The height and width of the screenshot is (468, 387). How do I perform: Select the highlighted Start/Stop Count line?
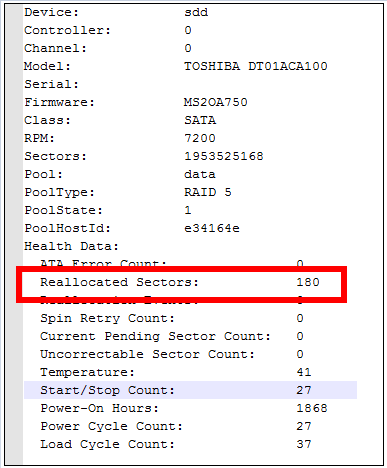click(190, 390)
